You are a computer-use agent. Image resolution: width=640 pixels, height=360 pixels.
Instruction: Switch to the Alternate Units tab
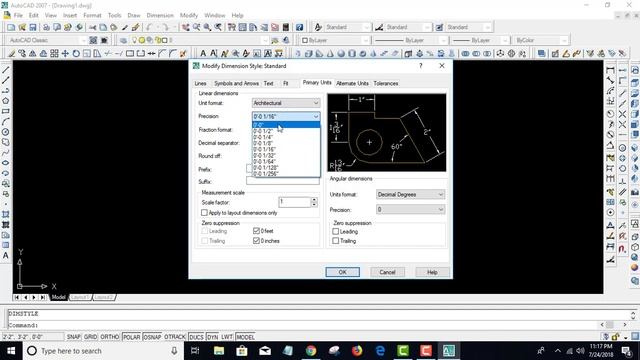352,83
